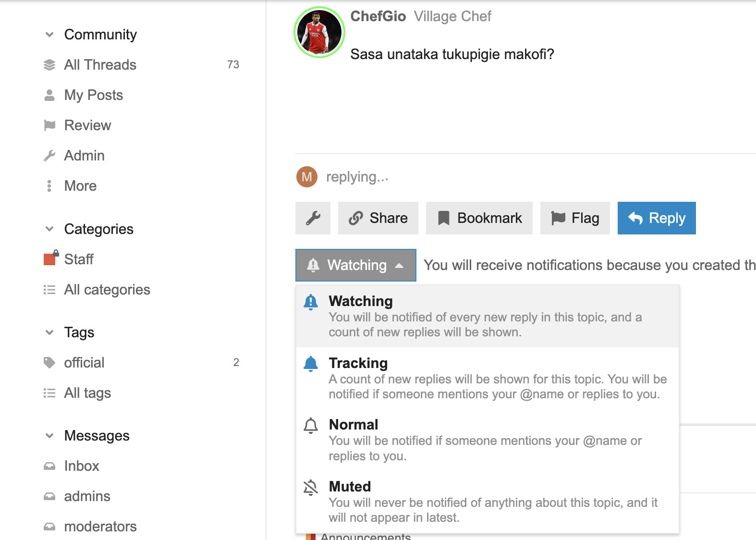
Task: Click the blue Reply button
Action: pyautogui.click(x=656, y=218)
